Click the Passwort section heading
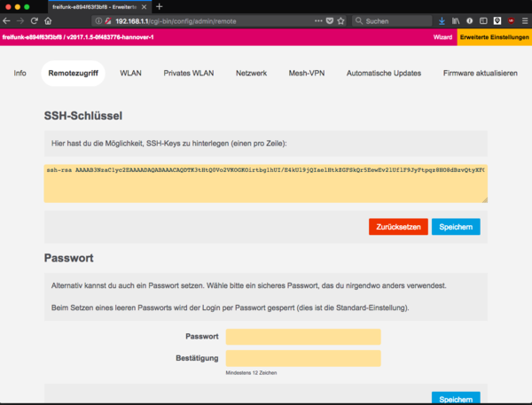Image resolution: width=532 pixels, height=405 pixels. (x=68, y=258)
